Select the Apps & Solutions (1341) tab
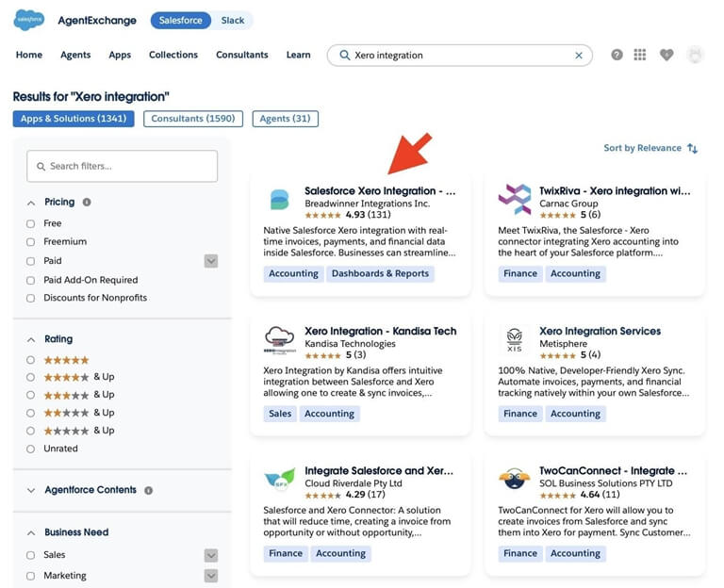Screen dimensions: 724x588 [x=74, y=119]
